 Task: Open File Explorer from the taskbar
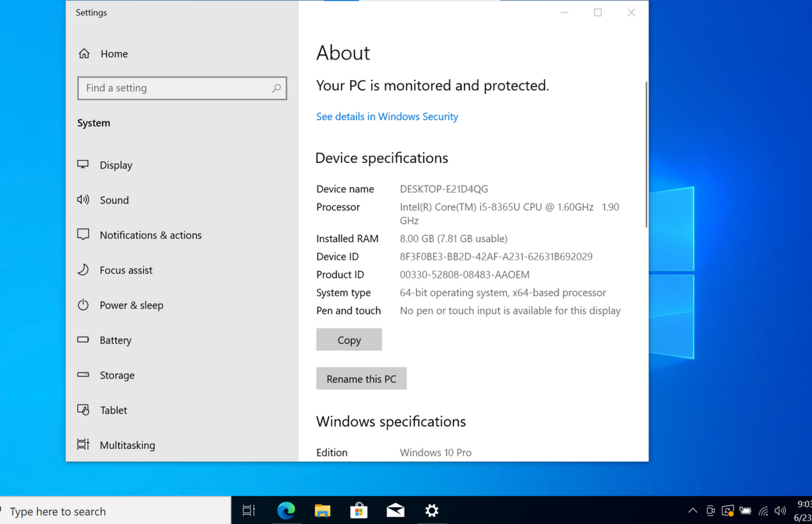click(x=323, y=511)
